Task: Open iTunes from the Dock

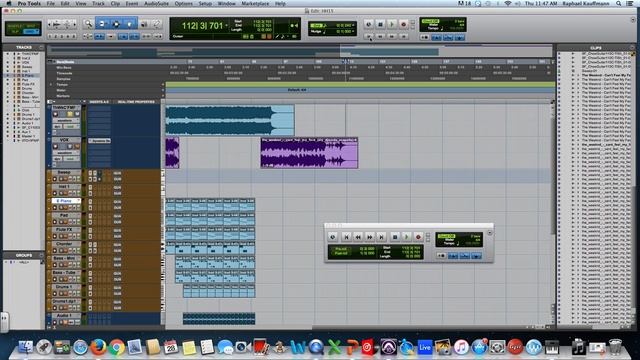Action: (461, 347)
